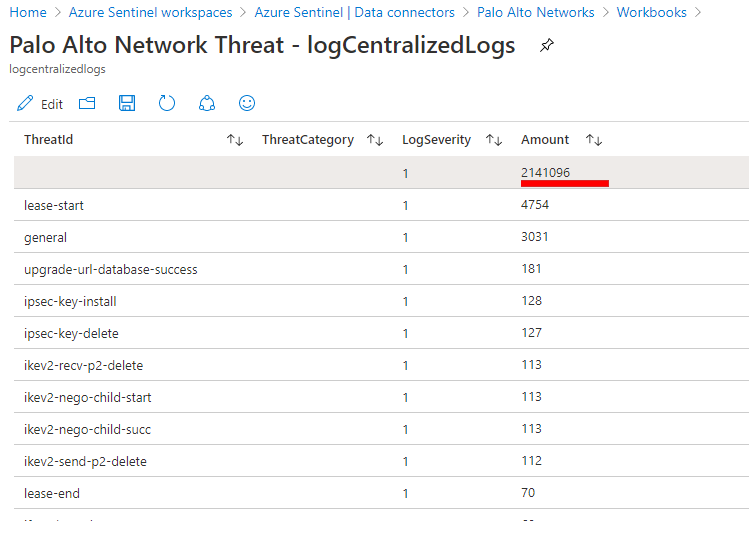Send feedback using the smiley icon
This screenshot has width=749, height=559.
click(x=247, y=103)
